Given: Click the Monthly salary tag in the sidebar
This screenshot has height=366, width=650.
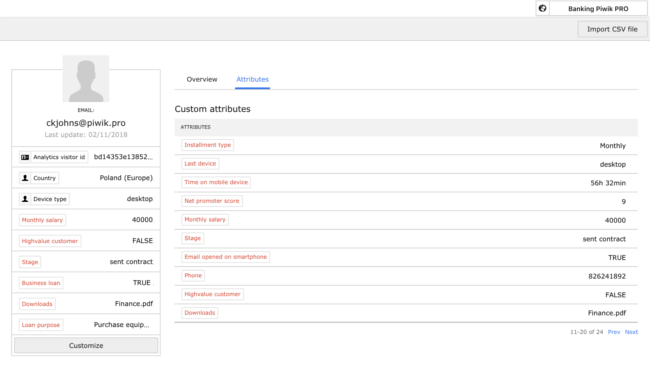Looking at the screenshot, I should 42,220.
